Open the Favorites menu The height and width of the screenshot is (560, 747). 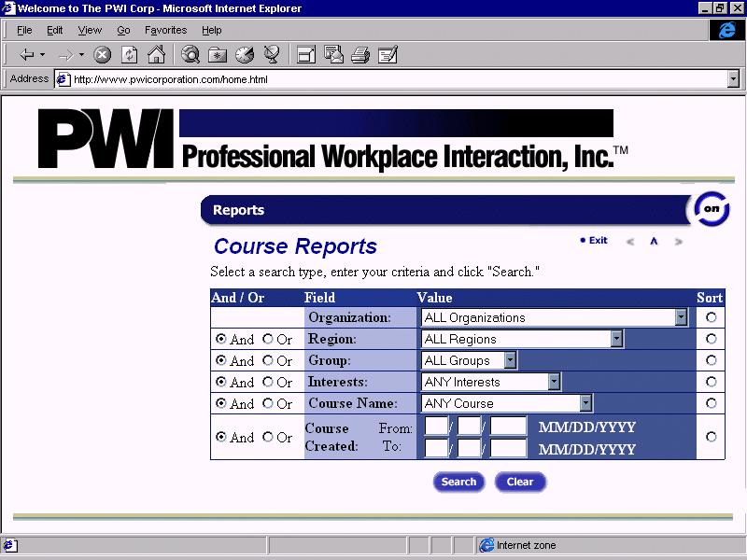[x=165, y=30]
